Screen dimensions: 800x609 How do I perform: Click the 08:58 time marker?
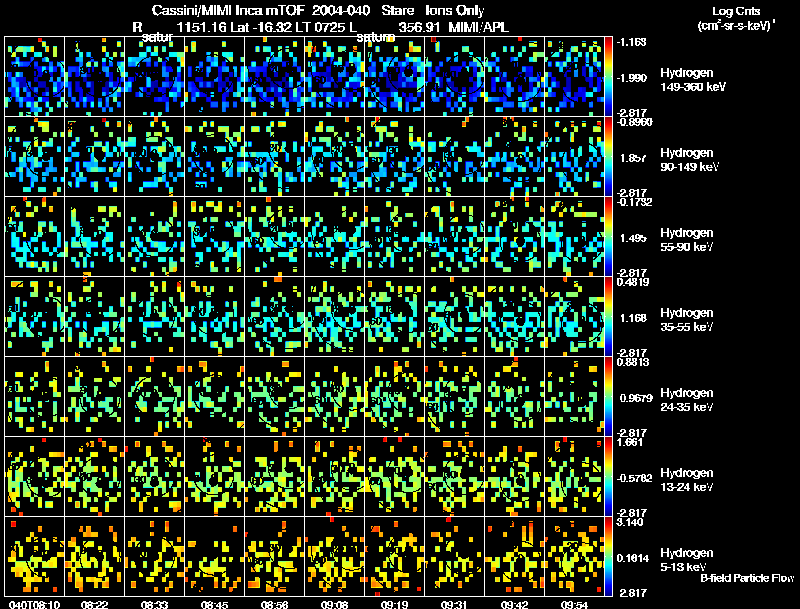click(274, 604)
